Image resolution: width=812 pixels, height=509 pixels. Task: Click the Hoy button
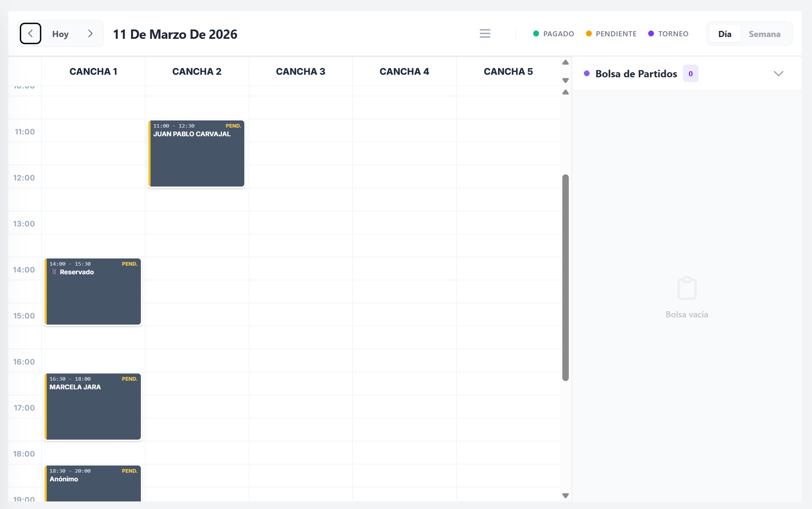60,33
